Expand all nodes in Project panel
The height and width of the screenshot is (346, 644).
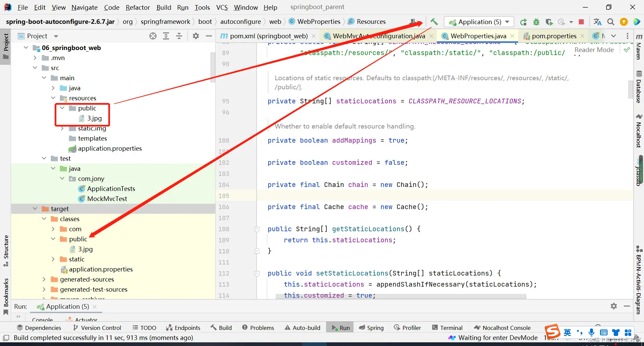tap(166, 36)
